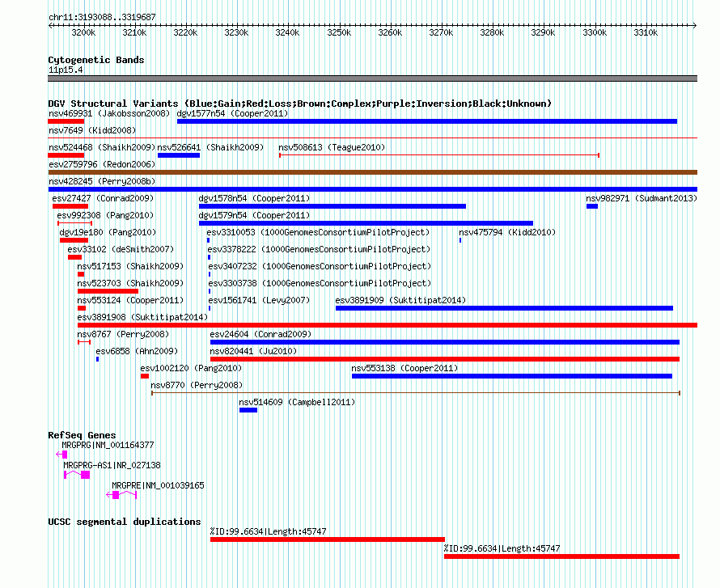The width and height of the screenshot is (720, 588).
Task: Click the 3300k ruler tick label
Action: point(595,32)
